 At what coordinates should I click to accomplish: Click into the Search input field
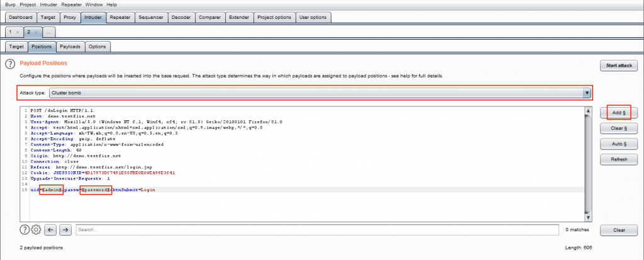[317, 230]
